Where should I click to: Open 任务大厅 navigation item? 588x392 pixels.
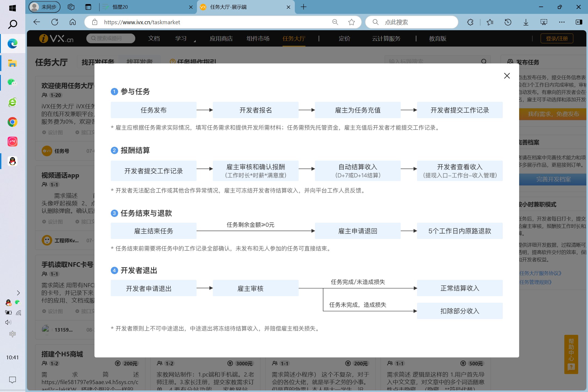(x=294, y=38)
